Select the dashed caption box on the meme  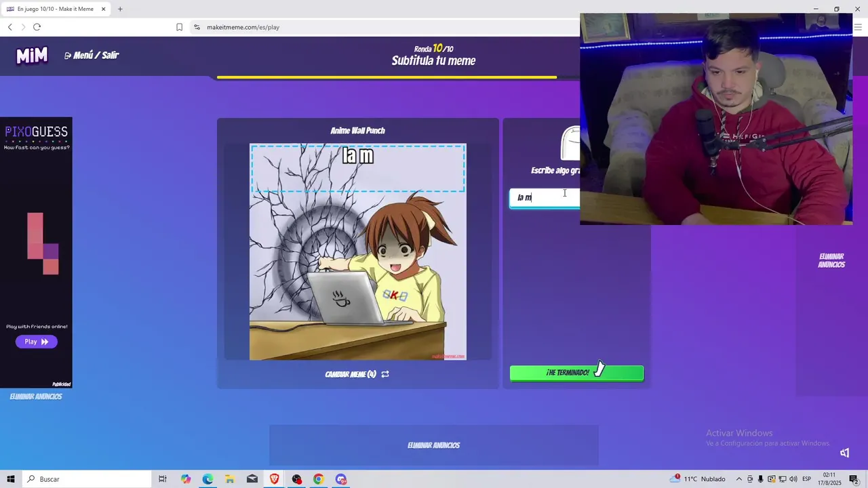[x=358, y=167]
